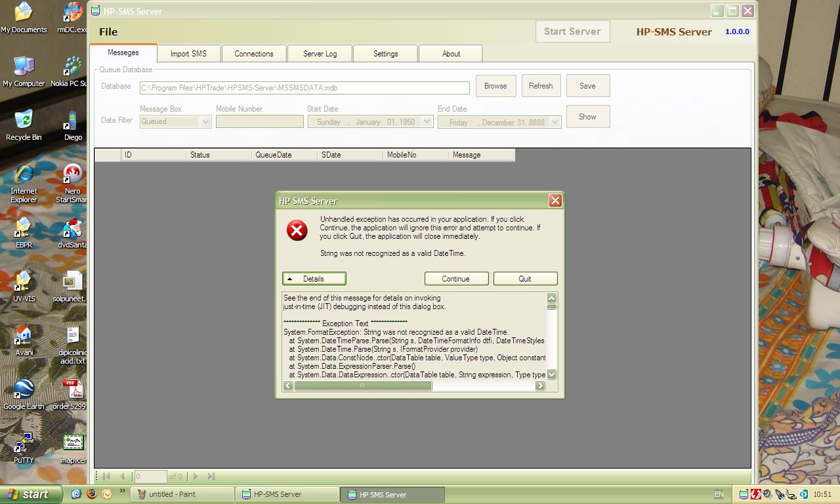Collapse the error Details section
840x504 pixels.
[314, 279]
